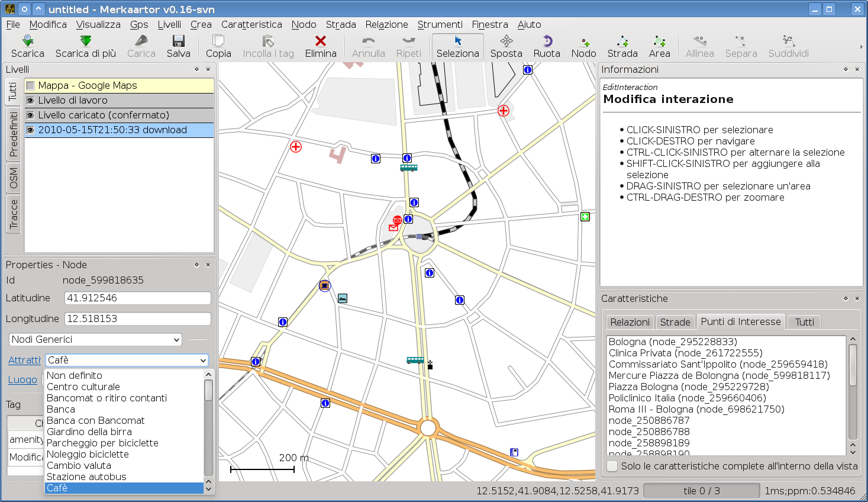The width and height of the screenshot is (868, 502).
Task: Activate the Nodo creation tool
Action: coord(583,41)
